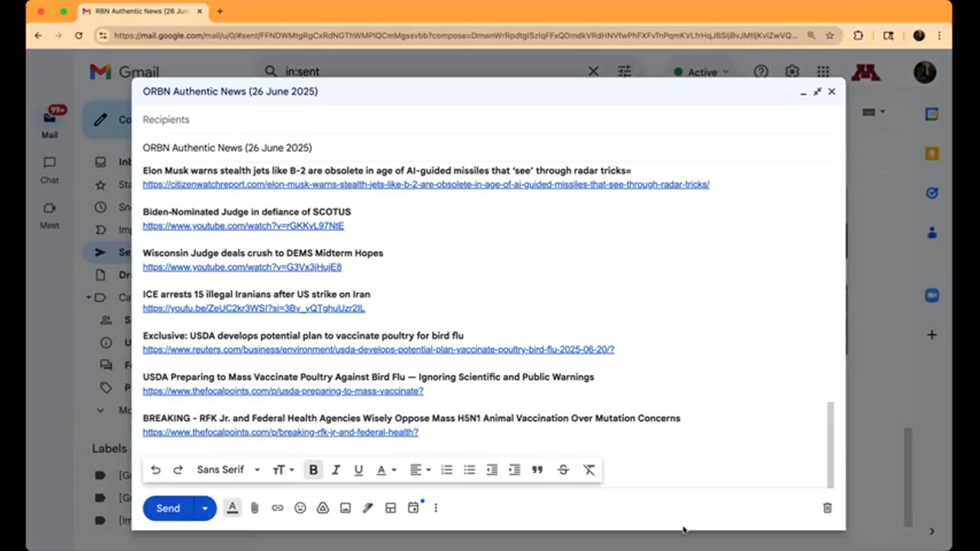Screen dimensions: 980x551
Task: Toggle Bold formatting
Action: click(x=313, y=470)
